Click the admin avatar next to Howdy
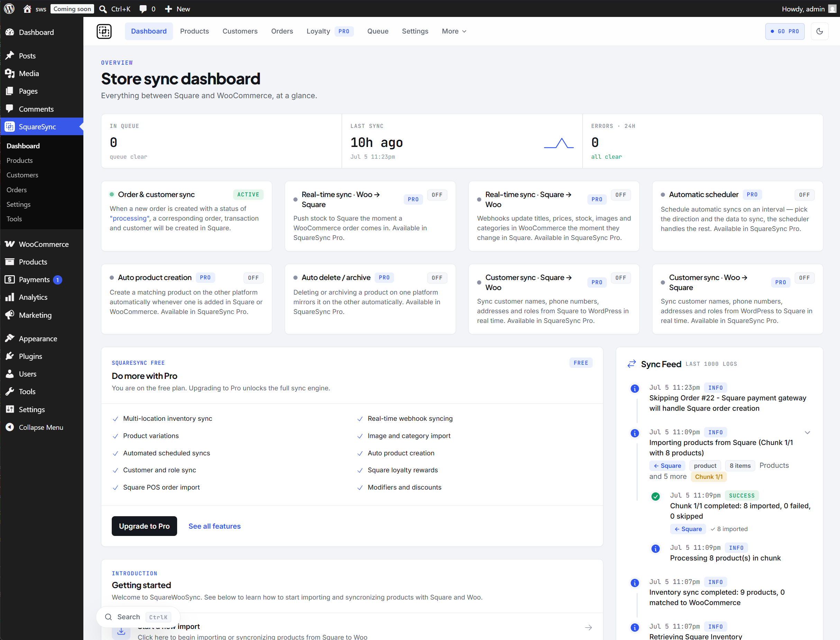The width and height of the screenshot is (840, 640). point(832,9)
